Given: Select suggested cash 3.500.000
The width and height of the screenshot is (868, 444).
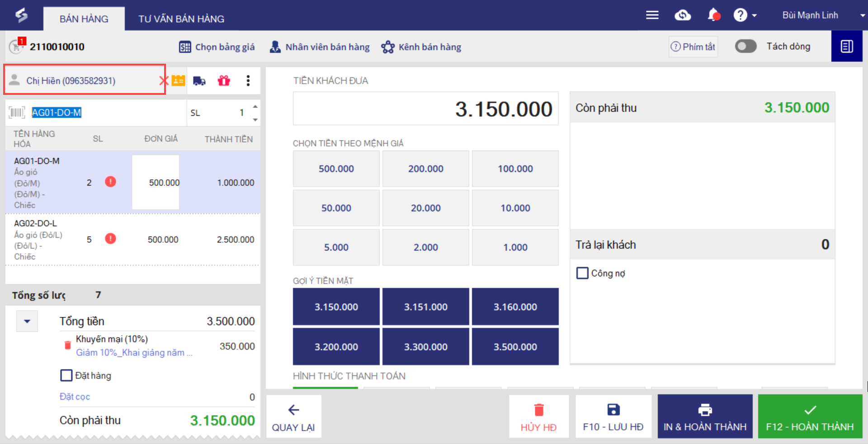Looking at the screenshot, I should [515, 347].
